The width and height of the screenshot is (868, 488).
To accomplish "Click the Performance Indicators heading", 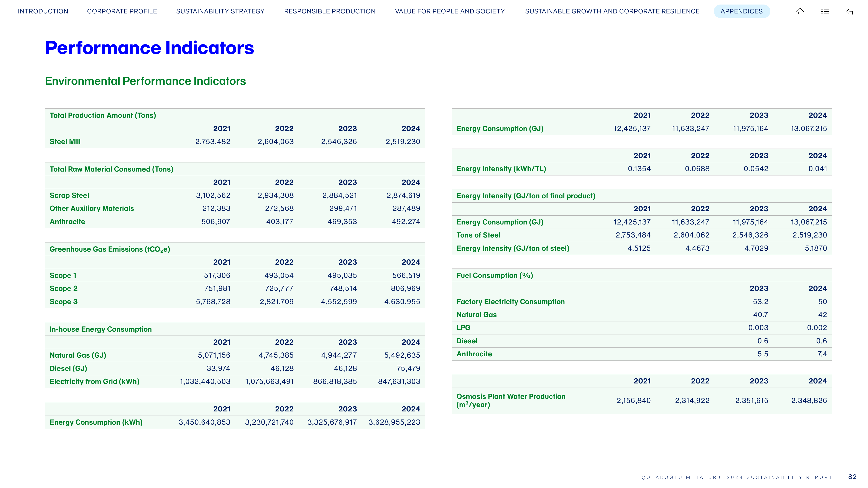I will coord(150,48).
